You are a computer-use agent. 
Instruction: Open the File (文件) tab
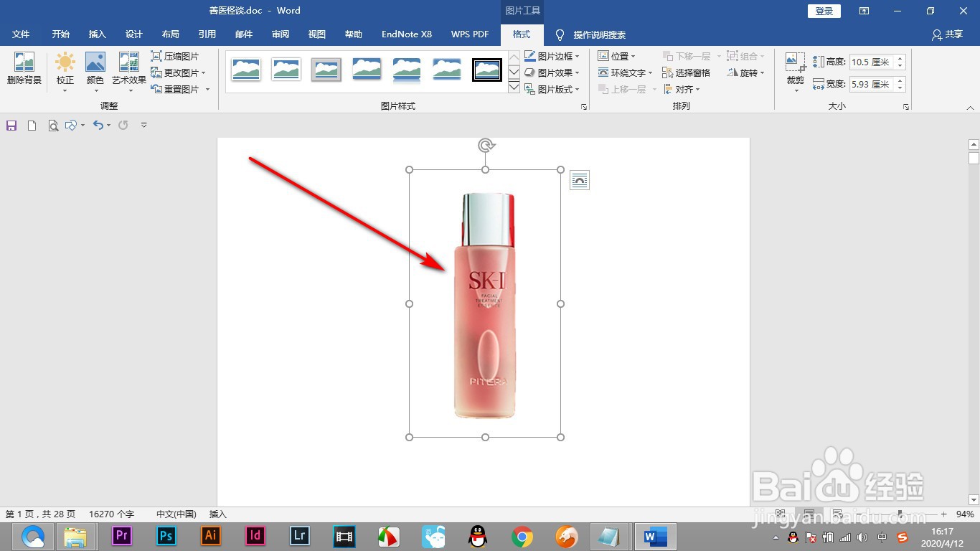[21, 34]
